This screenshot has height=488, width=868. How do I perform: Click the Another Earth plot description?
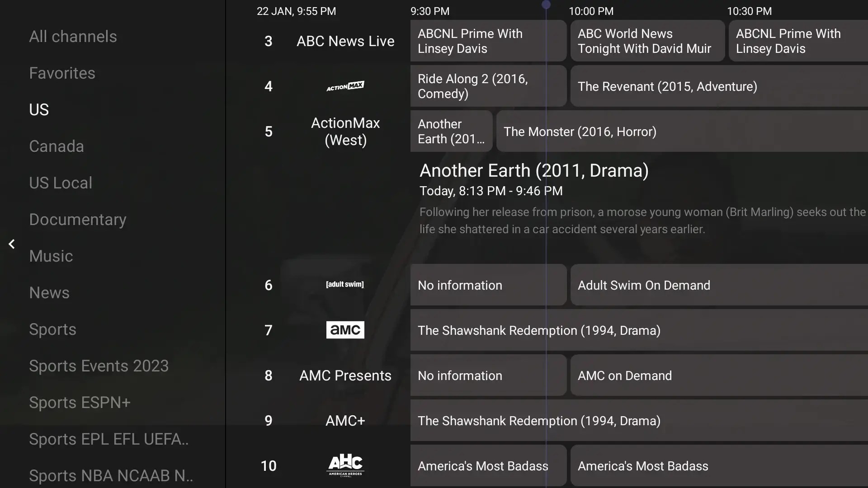coord(642,221)
